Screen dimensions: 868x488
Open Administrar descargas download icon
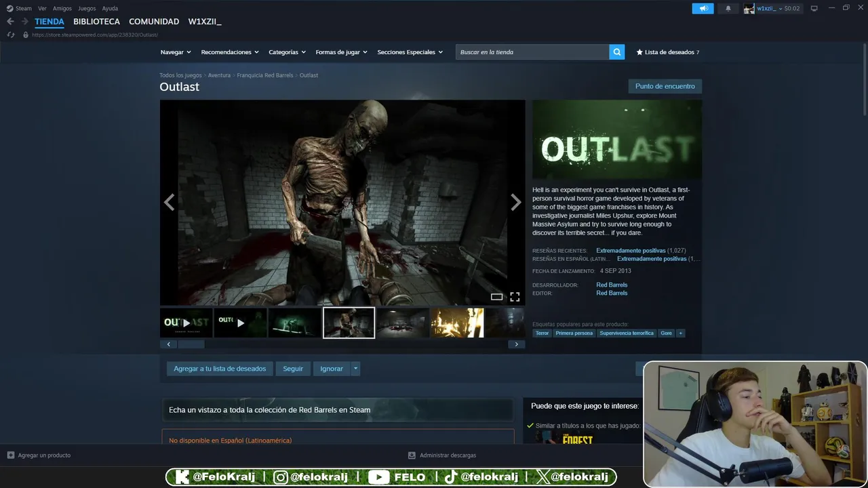[412, 455]
